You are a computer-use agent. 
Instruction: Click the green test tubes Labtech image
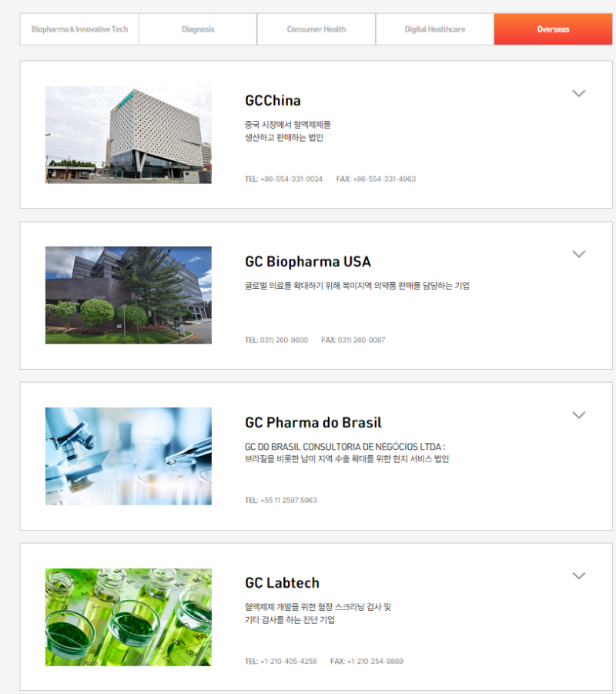[129, 617]
